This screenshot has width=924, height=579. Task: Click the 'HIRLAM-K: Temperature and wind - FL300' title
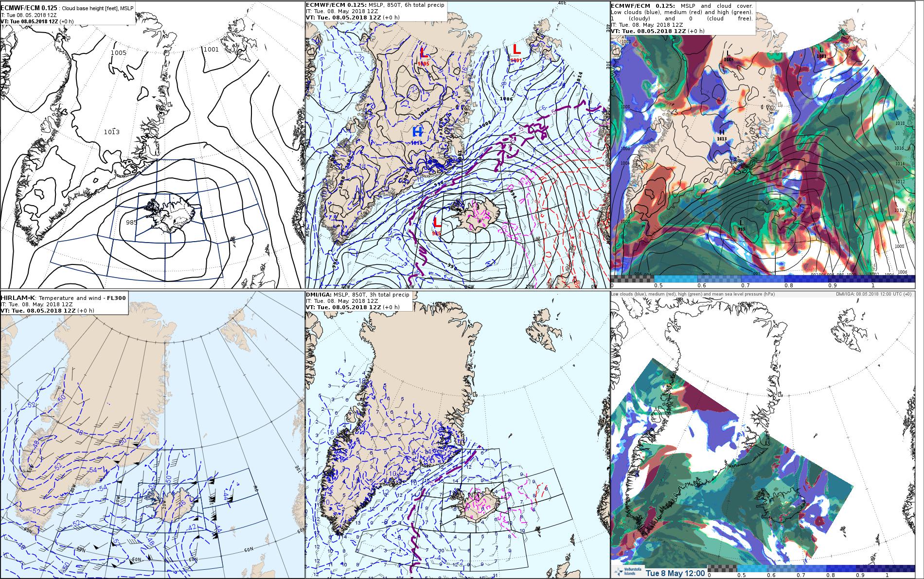click(62, 298)
